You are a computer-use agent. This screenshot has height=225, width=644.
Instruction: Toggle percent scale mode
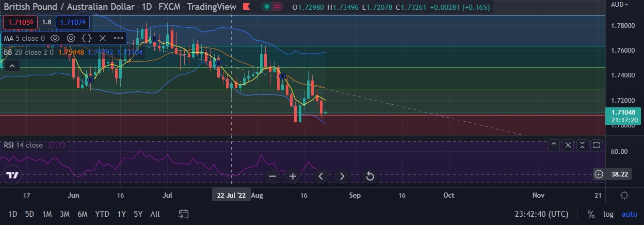click(x=591, y=214)
